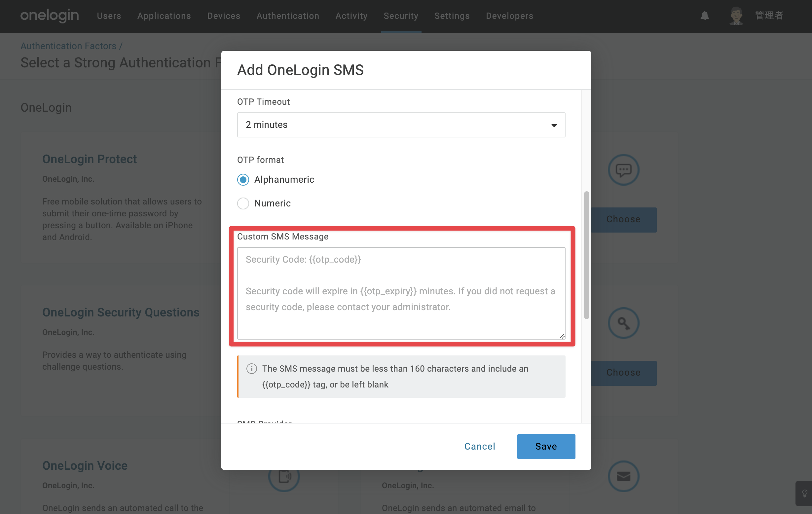Open the OneLogin Security Questions link
Image resolution: width=812 pixels, height=514 pixels.
tap(121, 312)
